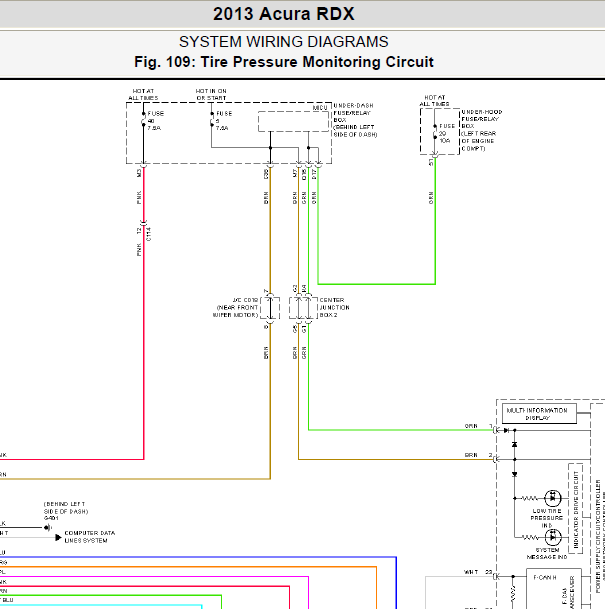This screenshot has height=609, width=605.
Task: Click the 'G401' ground label
Action: 51,518
